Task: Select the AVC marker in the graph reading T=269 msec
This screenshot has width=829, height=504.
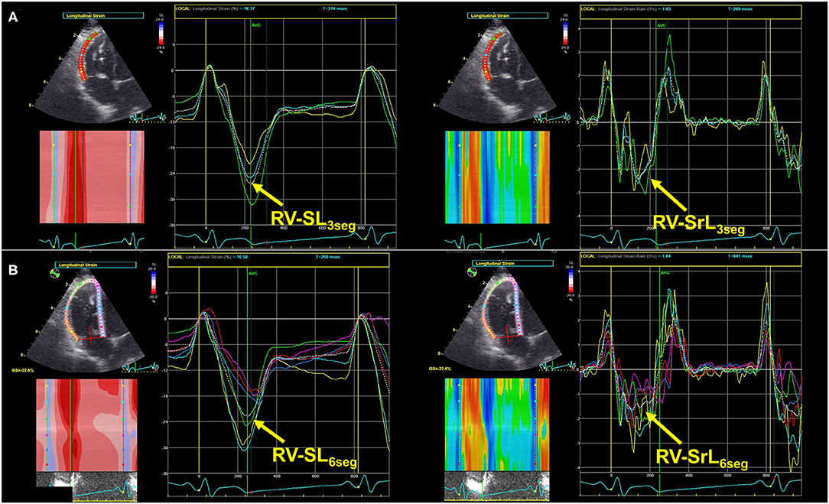Action: click(x=252, y=273)
